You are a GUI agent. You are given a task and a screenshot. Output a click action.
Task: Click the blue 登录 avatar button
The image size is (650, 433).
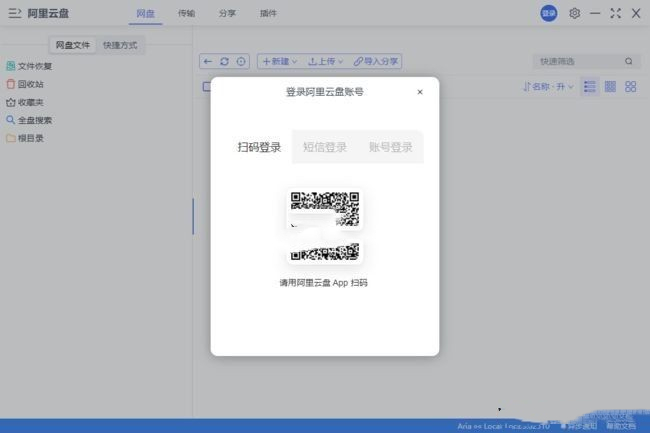[x=548, y=14]
